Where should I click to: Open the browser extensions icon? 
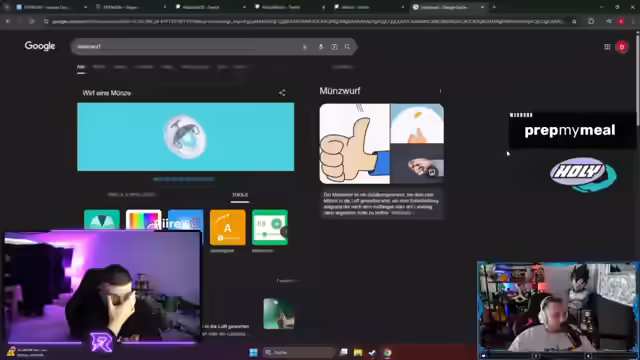click(x=591, y=21)
